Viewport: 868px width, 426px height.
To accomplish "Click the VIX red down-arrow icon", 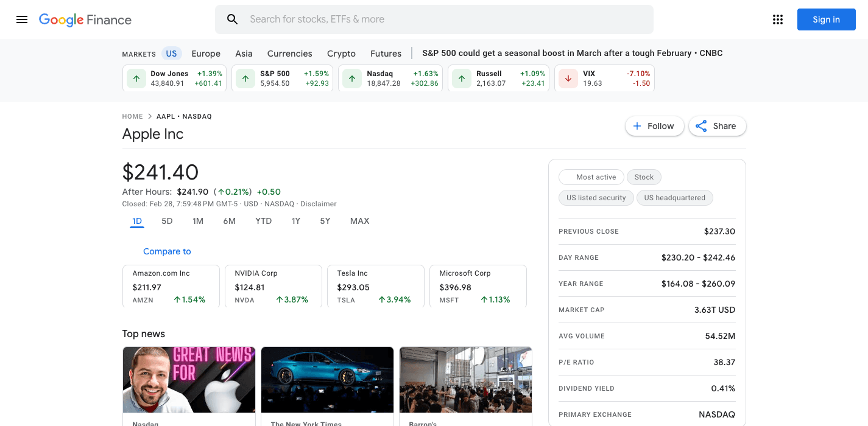I will (x=568, y=79).
